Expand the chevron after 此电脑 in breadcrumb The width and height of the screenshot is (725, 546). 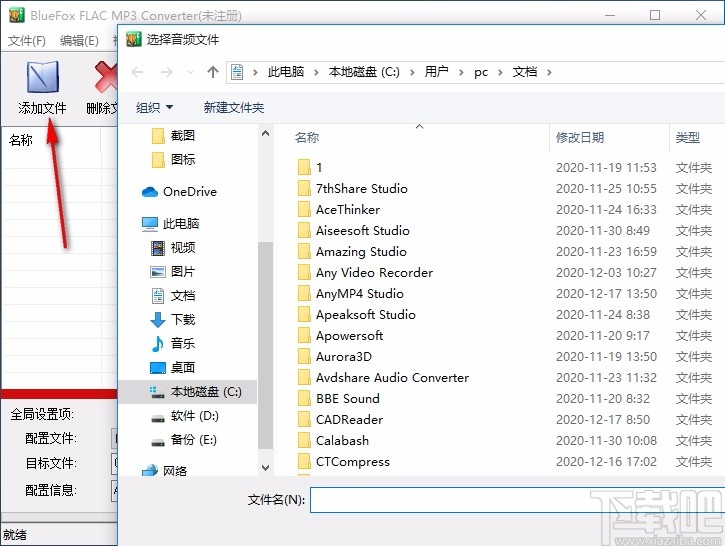click(316, 73)
